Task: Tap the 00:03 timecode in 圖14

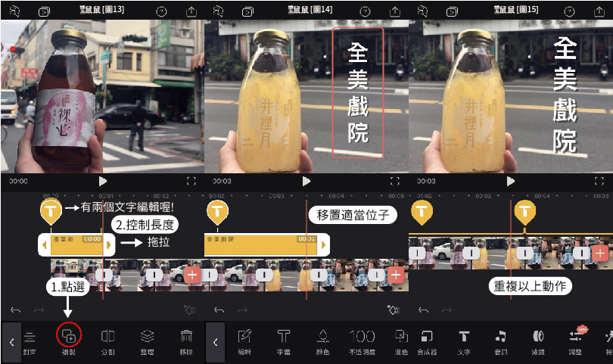Action: point(222,182)
